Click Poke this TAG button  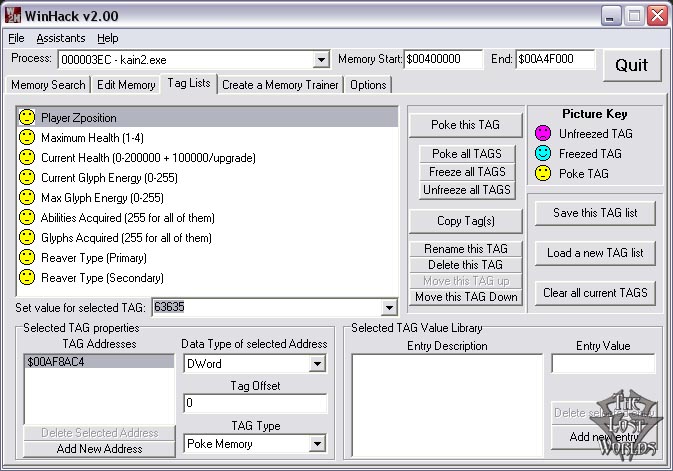466,125
